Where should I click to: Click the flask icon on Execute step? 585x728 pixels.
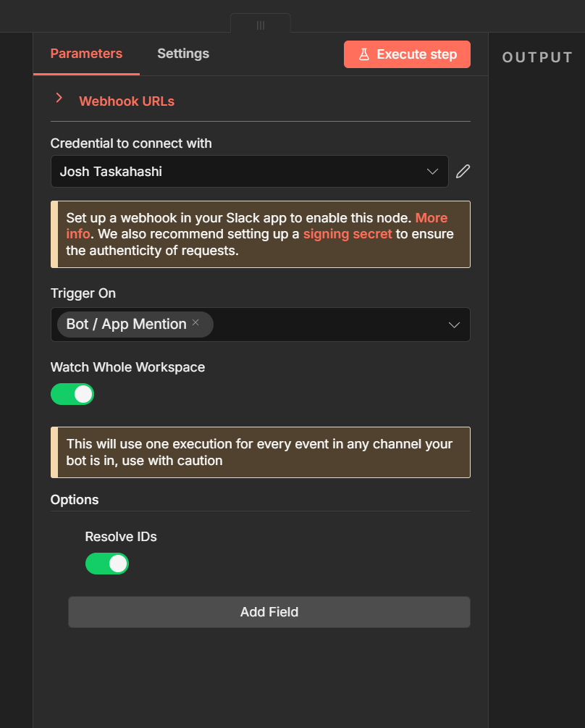click(x=364, y=54)
